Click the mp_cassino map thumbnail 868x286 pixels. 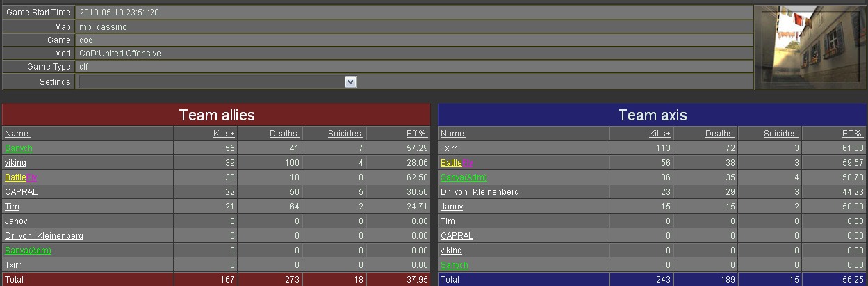(x=810, y=47)
